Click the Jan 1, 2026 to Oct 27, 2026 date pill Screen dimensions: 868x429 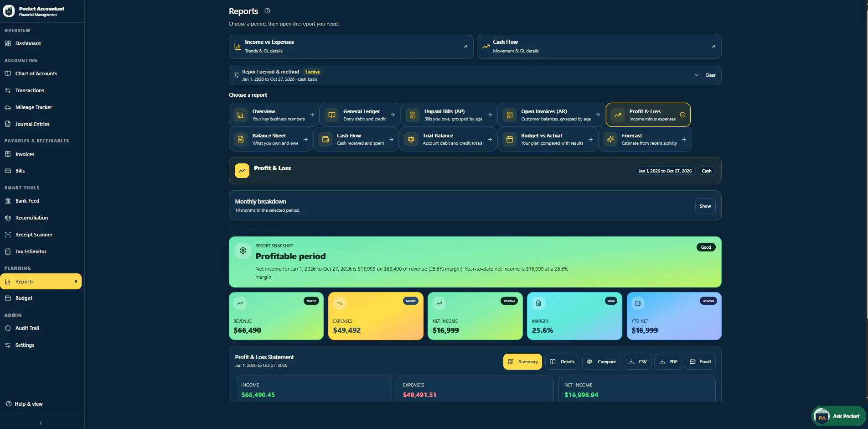click(x=665, y=171)
